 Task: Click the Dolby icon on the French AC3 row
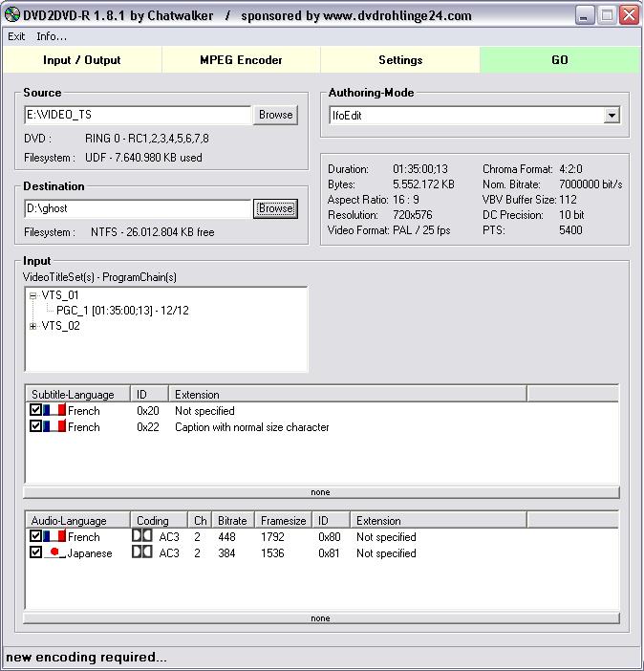tap(142, 536)
